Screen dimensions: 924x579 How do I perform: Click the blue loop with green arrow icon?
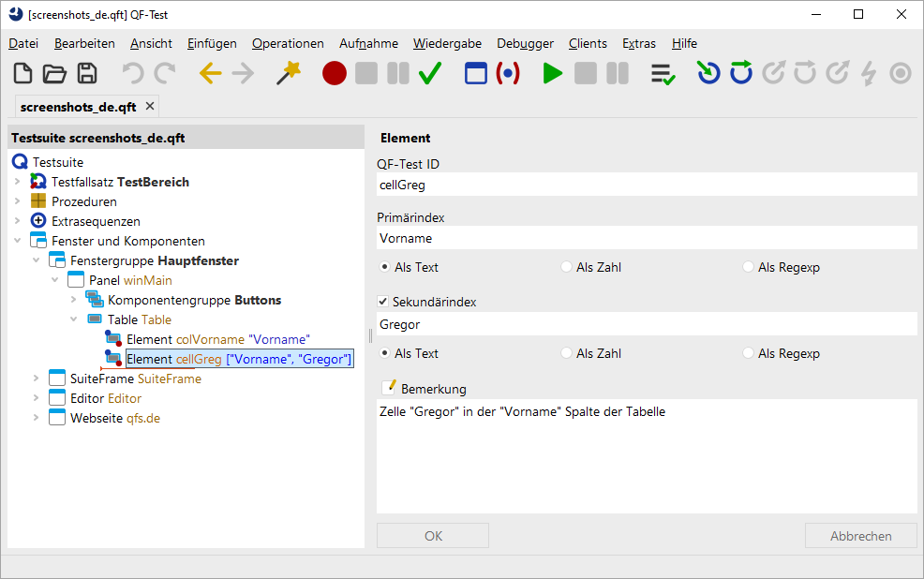click(x=740, y=72)
